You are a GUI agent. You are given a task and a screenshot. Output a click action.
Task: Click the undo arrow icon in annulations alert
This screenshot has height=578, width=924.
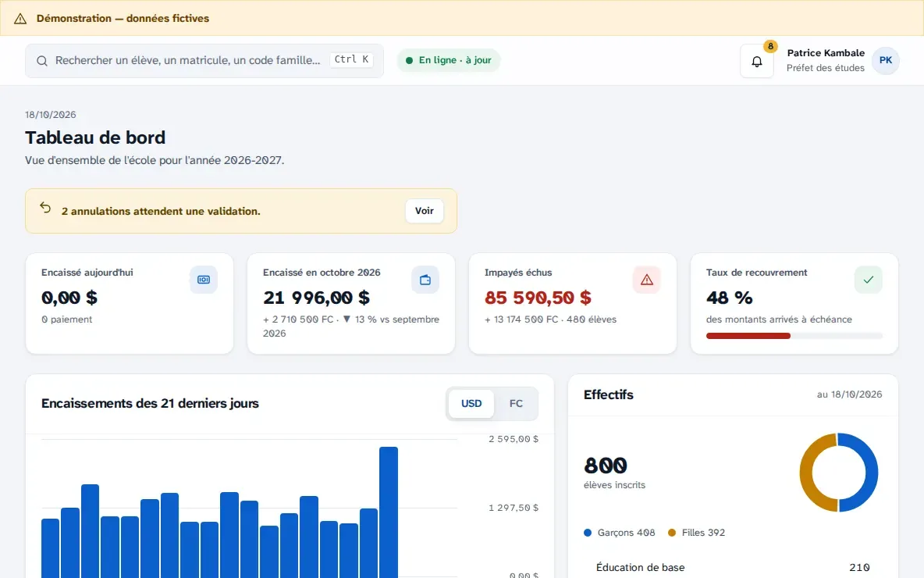click(x=45, y=208)
